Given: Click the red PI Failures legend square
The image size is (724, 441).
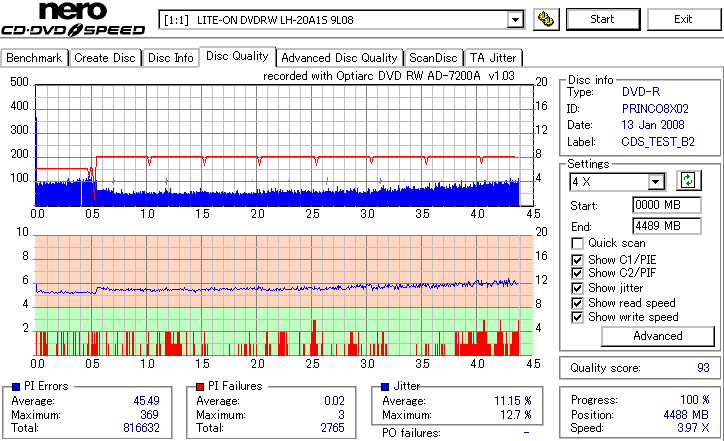Looking at the screenshot, I should coord(200,387).
